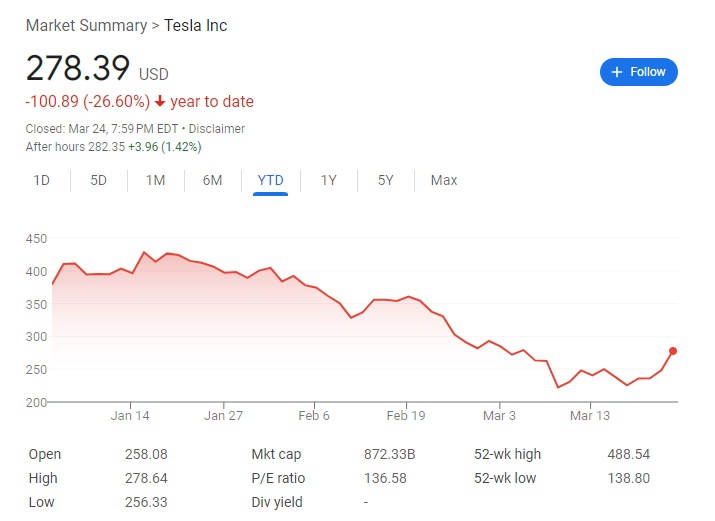The height and width of the screenshot is (521, 715).
Task: Open the Disclaimer link
Action: (217, 129)
